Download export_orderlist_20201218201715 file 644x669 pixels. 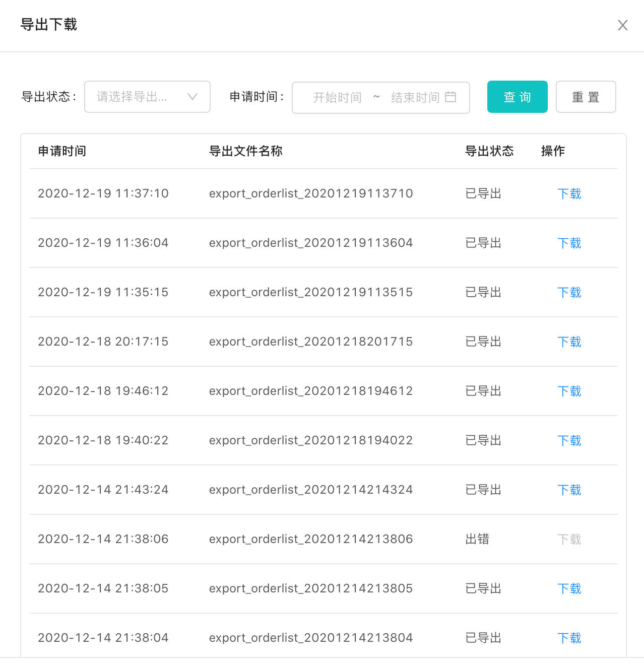point(569,342)
